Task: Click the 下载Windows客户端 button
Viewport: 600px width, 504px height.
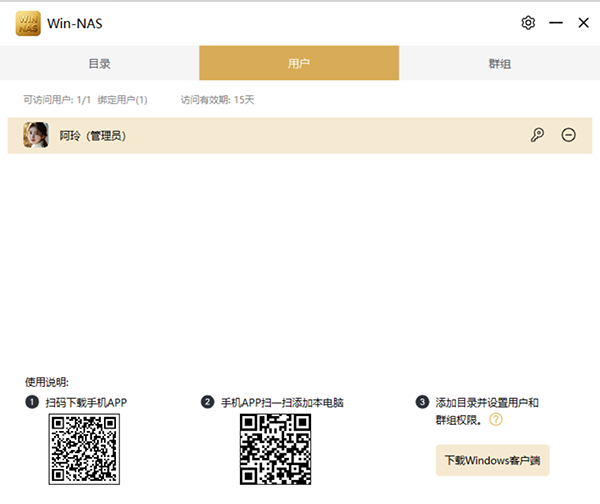Action: pos(492,460)
